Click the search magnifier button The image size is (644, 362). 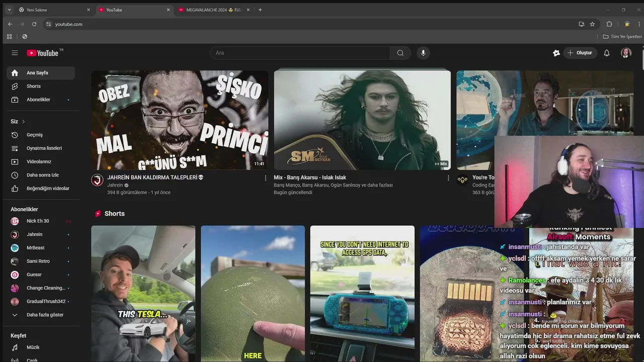pyautogui.click(x=400, y=53)
